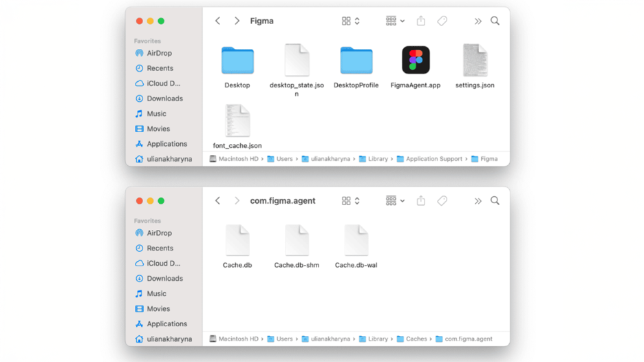
Task: Click Search icon in com.figma.agent window
Action: [495, 201]
